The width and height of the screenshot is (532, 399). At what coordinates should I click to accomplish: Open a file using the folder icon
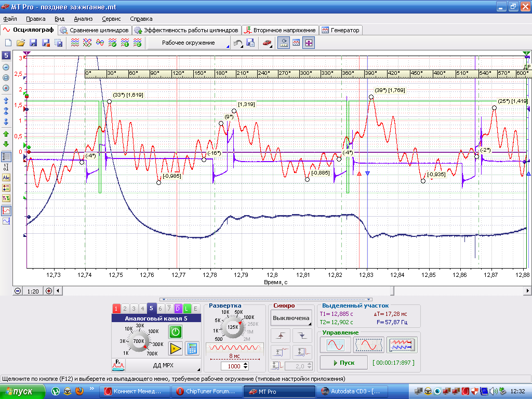(21, 43)
